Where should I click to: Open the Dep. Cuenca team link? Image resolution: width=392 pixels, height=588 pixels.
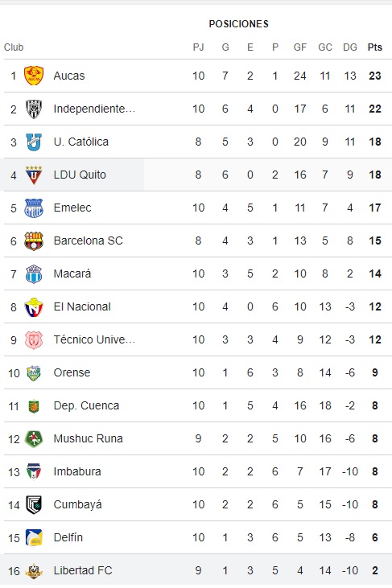coord(86,405)
